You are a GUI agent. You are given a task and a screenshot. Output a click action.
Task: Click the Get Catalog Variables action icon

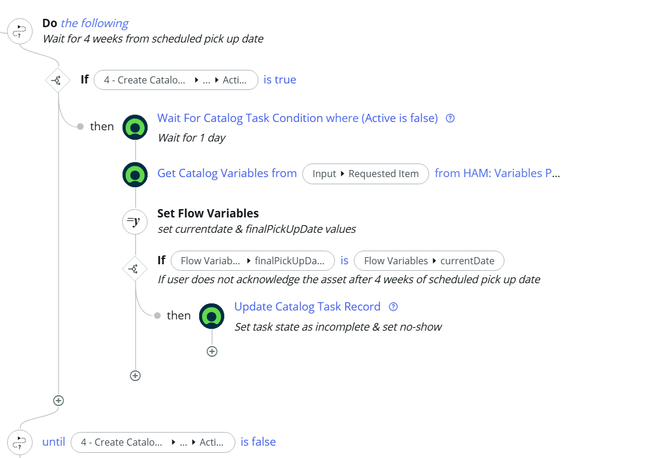click(x=135, y=174)
